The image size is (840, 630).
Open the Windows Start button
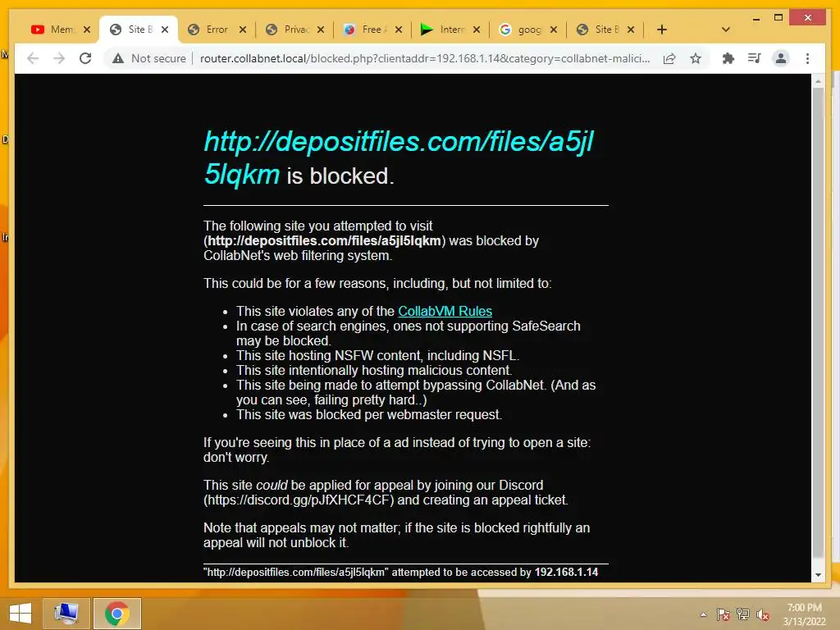20,614
